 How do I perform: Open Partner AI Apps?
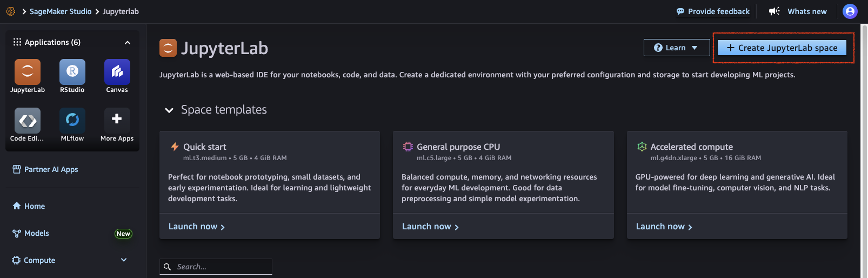(x=45, y=169)
